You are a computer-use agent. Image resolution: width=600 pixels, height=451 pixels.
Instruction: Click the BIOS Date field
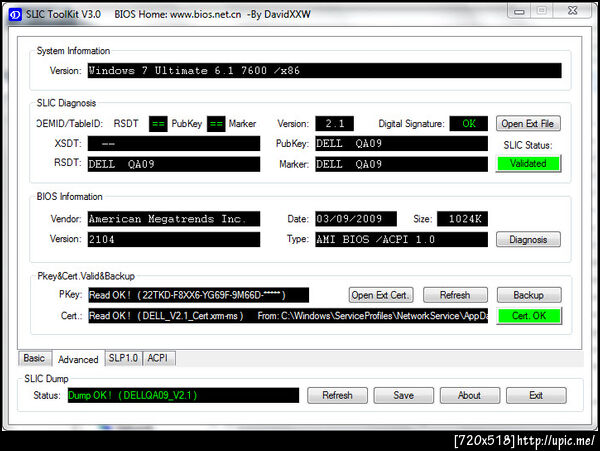(356, 219)
